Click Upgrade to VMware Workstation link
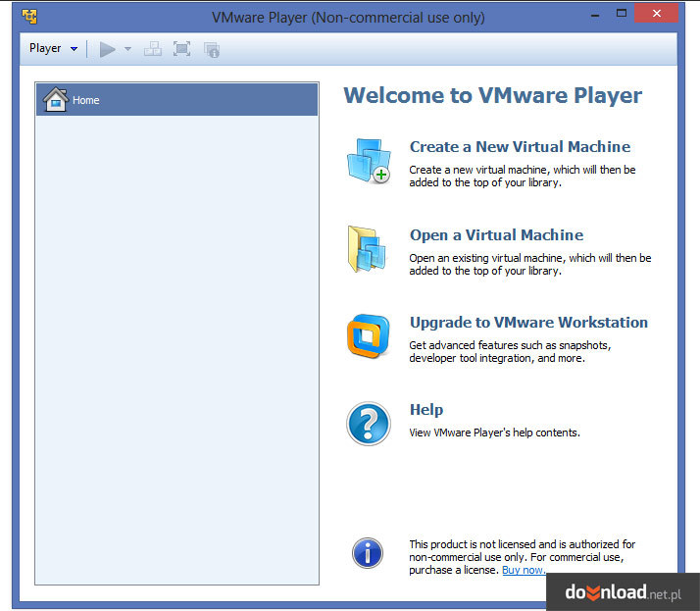This screenshot has height=611, width=700. (x=528, y=323)
